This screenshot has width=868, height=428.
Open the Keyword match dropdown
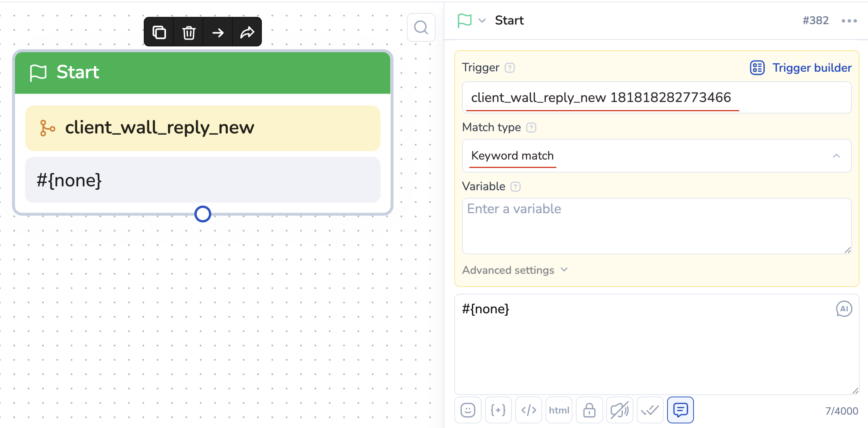point(656,156)
